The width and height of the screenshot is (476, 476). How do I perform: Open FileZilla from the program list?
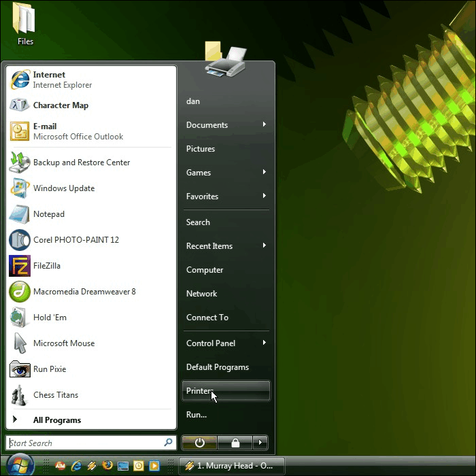click(46, 266)
